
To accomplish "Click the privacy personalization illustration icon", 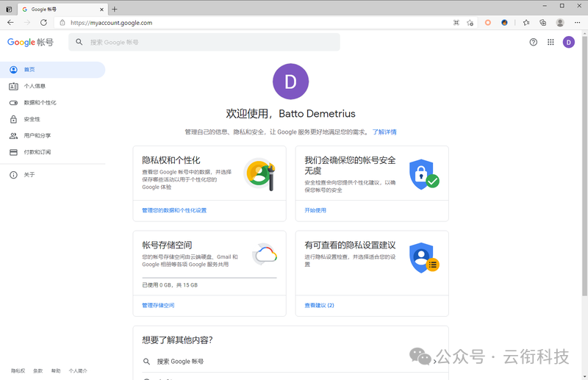I will (260, 174).
